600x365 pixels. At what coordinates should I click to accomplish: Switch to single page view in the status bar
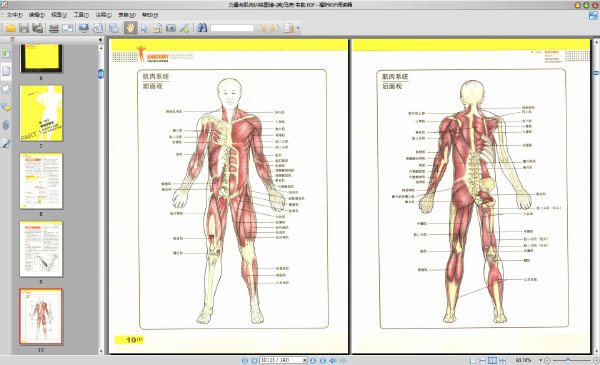[473, 360]
